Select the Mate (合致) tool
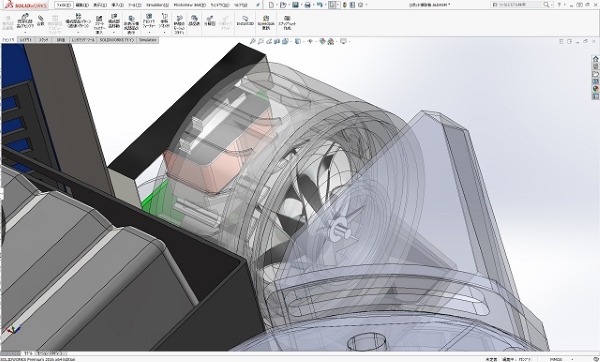This screenshot has width=600, height=362. pos(40,21)
